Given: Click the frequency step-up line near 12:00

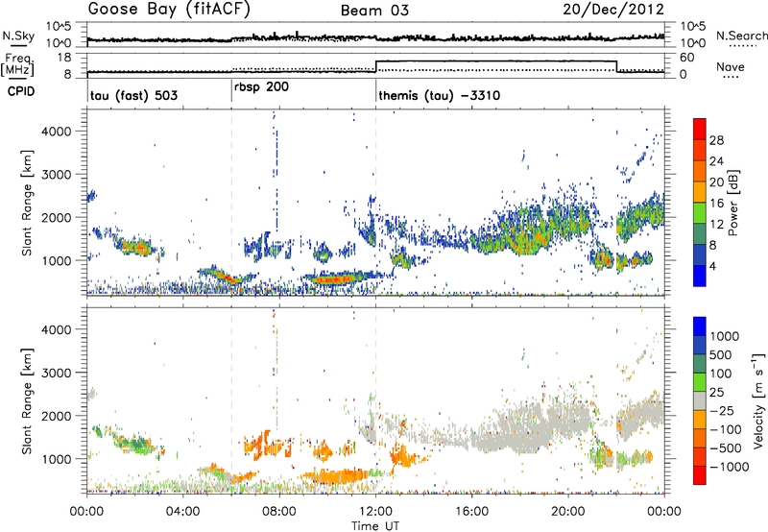Looking at the screenshot, I should 376,66.
